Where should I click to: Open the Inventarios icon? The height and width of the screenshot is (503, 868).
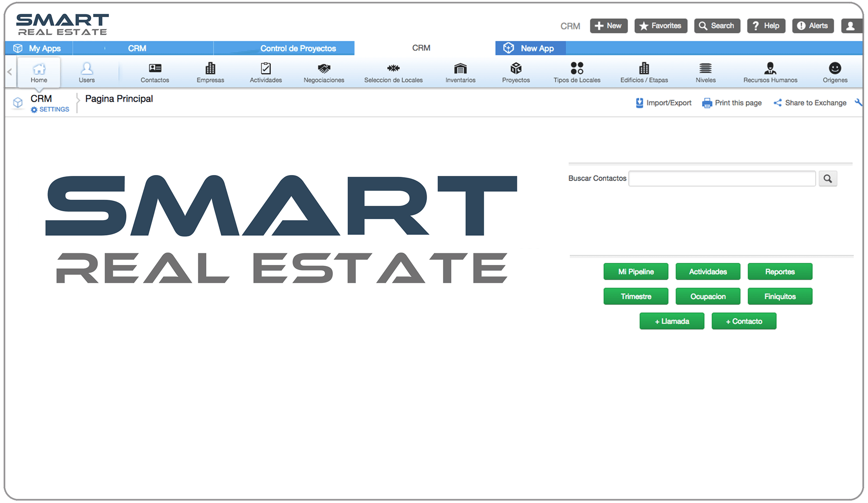460,72
